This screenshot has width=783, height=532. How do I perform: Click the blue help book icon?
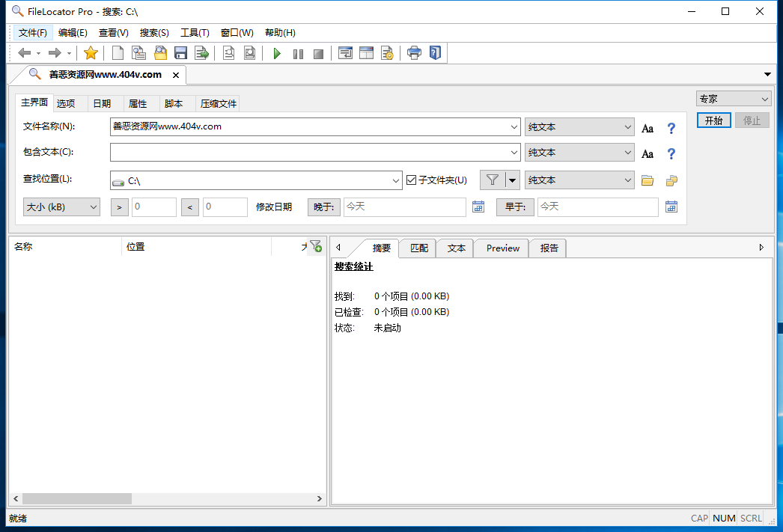coord(435,52)
